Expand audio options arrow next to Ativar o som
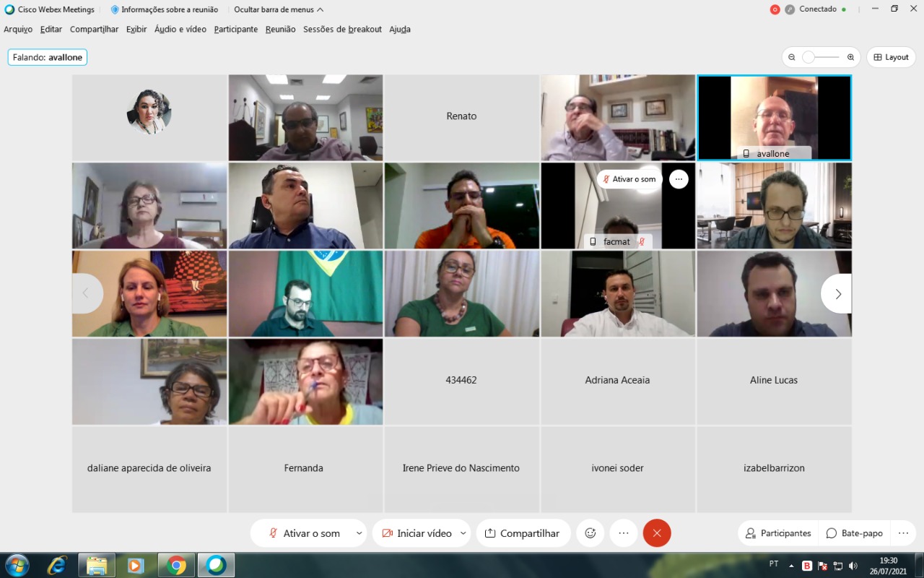The width and height of the screenshot is (924, 578). [x=359, y=533]
